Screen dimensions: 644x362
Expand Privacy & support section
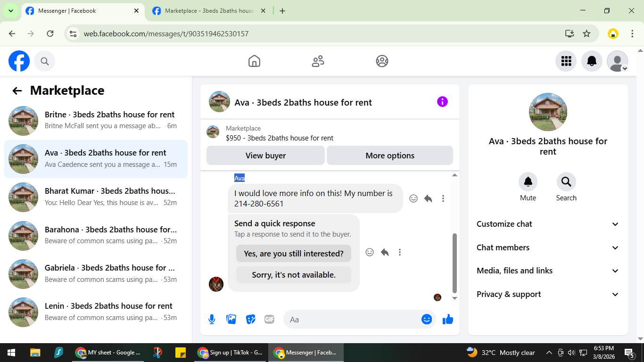pyautogui.click(x=548, y=294)
